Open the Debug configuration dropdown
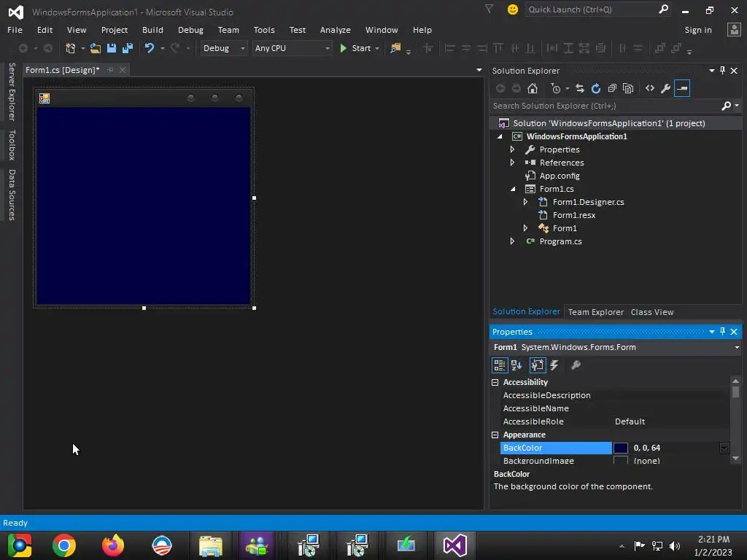Image resolution: width=747 pixels, height=560 pixels. click(x=242, y=49)
